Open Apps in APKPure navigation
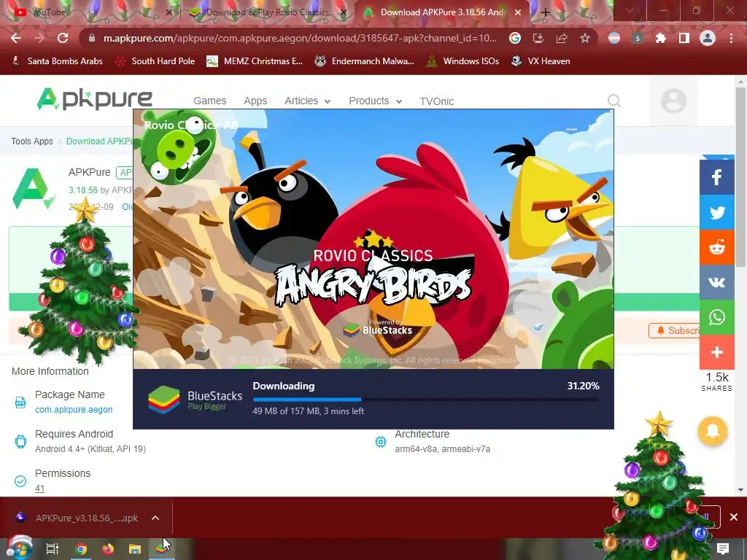The image size is (747, 560). 255,101
